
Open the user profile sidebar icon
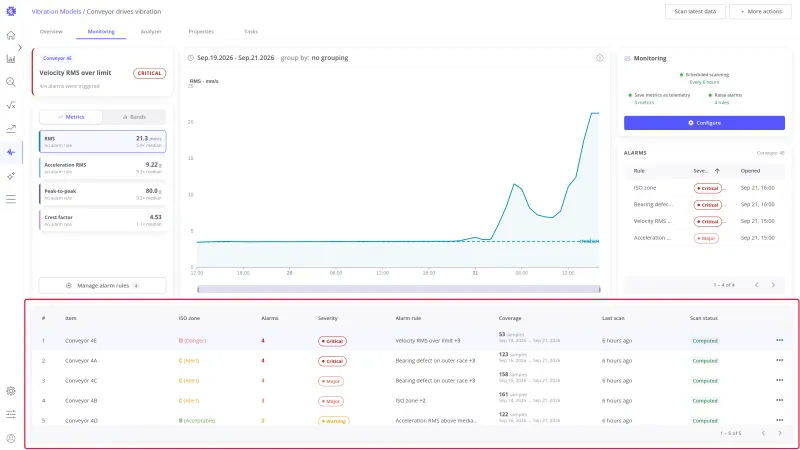11,438
